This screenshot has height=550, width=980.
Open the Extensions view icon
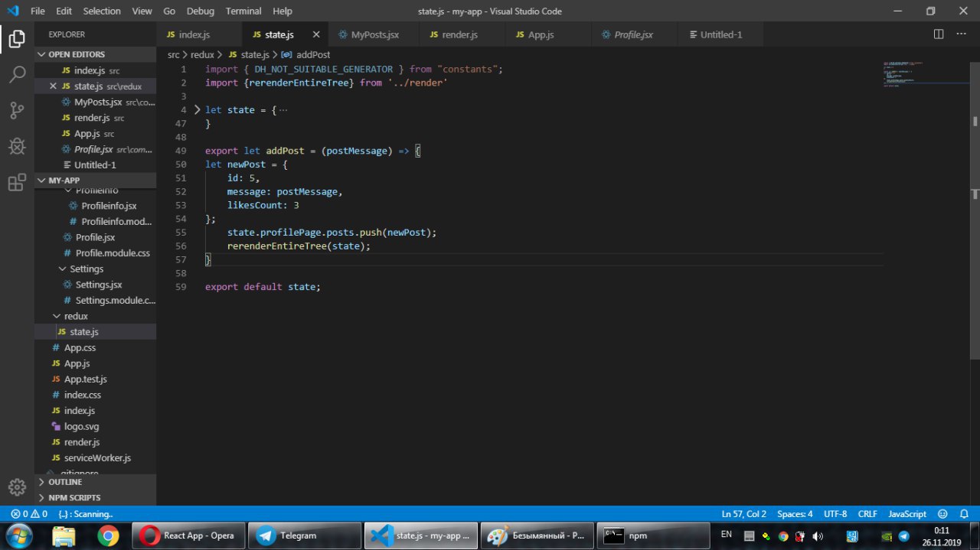[17, 183]
